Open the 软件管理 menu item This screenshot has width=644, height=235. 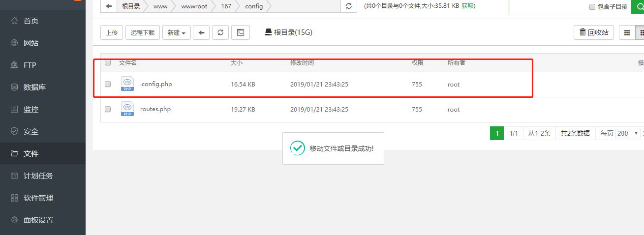43,198
